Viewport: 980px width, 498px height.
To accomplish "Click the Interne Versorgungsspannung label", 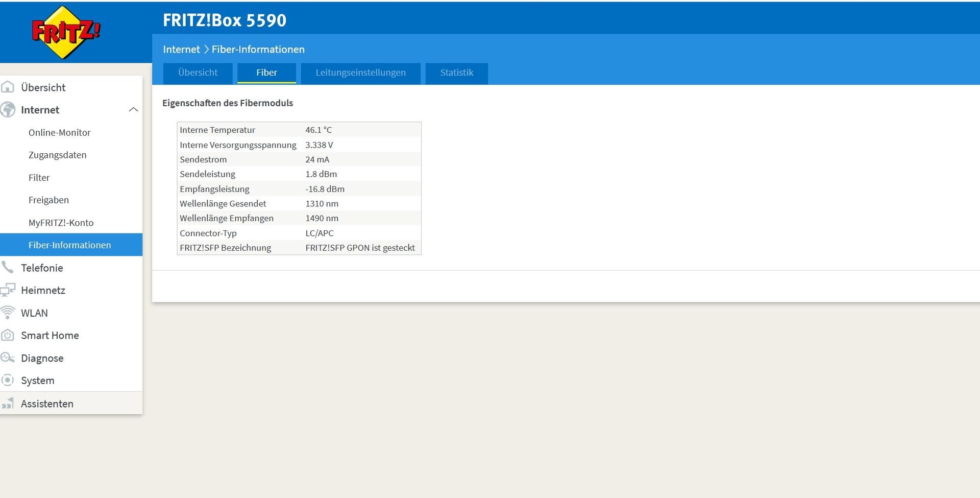I will click(x=238, y=145).
